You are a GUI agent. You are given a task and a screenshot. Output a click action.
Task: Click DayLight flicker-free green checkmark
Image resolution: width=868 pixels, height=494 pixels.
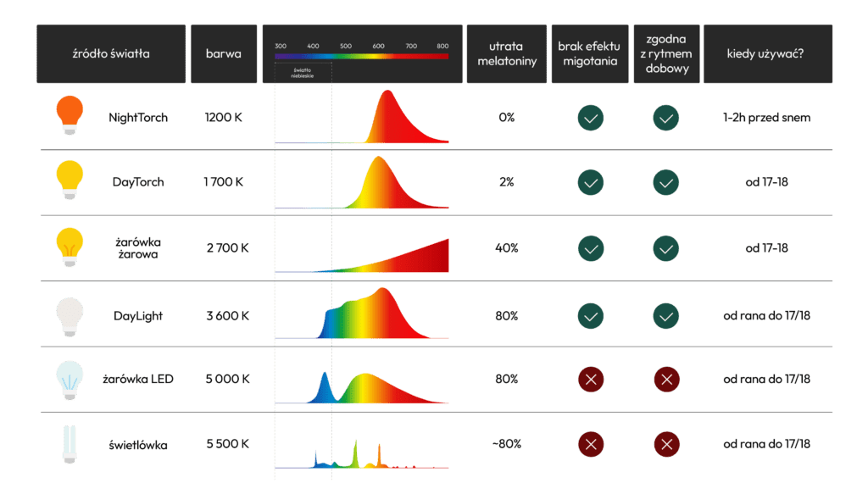590,316
